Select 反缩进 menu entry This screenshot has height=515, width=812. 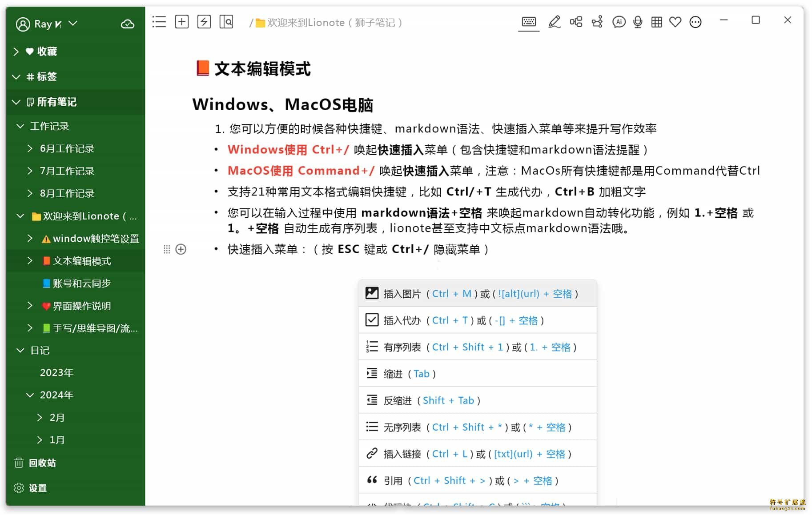coord(478,400)
